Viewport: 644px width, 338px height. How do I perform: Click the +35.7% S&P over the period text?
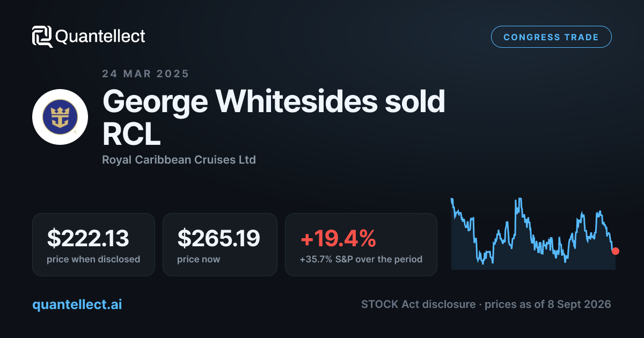pyautogui.click(x=361, y=259)
